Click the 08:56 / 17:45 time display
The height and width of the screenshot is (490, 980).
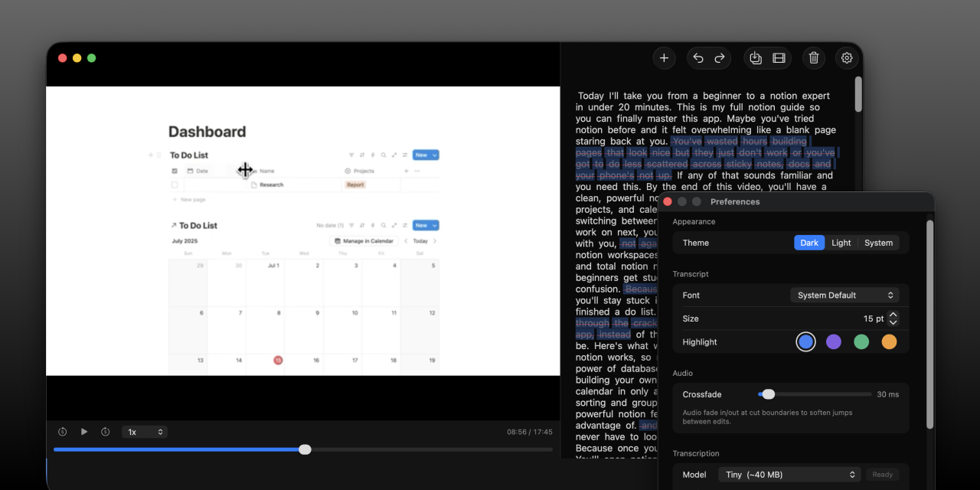click(x=530, y=432)
